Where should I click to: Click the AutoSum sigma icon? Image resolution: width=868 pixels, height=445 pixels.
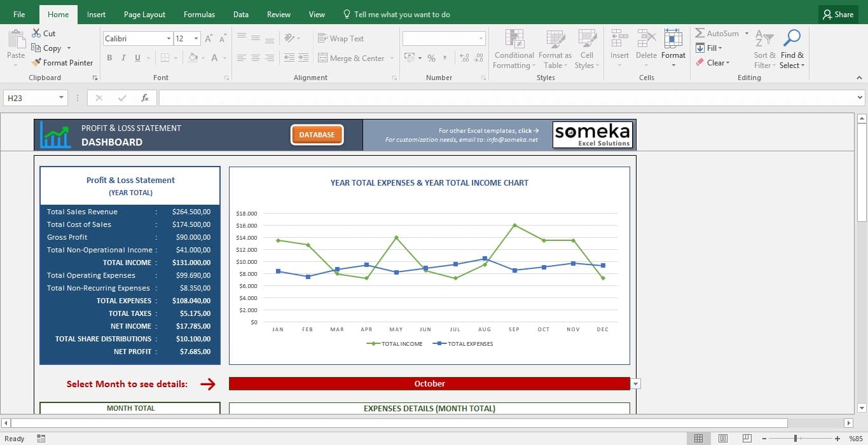pyautogui.click(x=700, y=34)
